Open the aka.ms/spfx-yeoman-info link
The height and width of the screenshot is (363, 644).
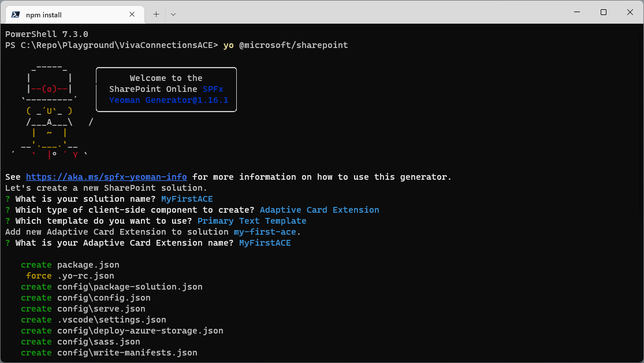pyautogui.click(x=106, y=177)
